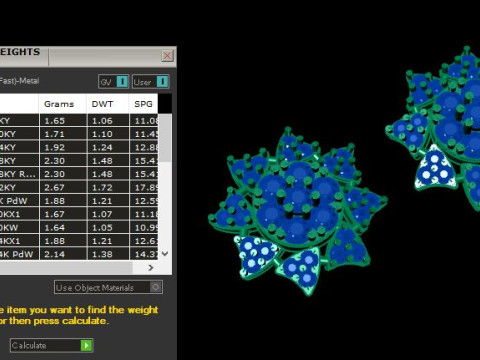Viewport: 480px width, 360px height.
Task: Select the 1.24 DWT cell
Action: tap(108, 147)
